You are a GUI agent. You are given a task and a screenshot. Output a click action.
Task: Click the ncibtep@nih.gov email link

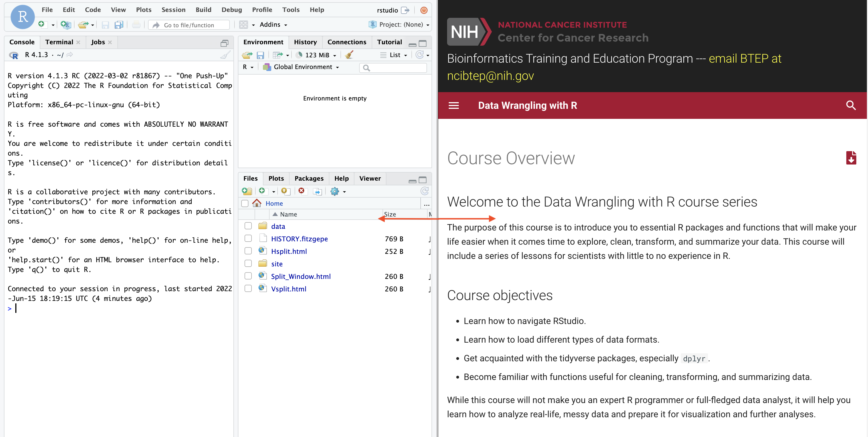tap(490, 76)
